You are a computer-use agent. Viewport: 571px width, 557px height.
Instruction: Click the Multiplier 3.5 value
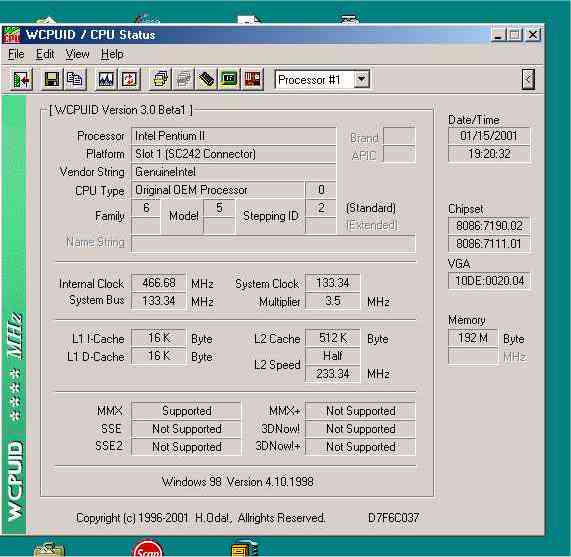click(x=332, y=301)
